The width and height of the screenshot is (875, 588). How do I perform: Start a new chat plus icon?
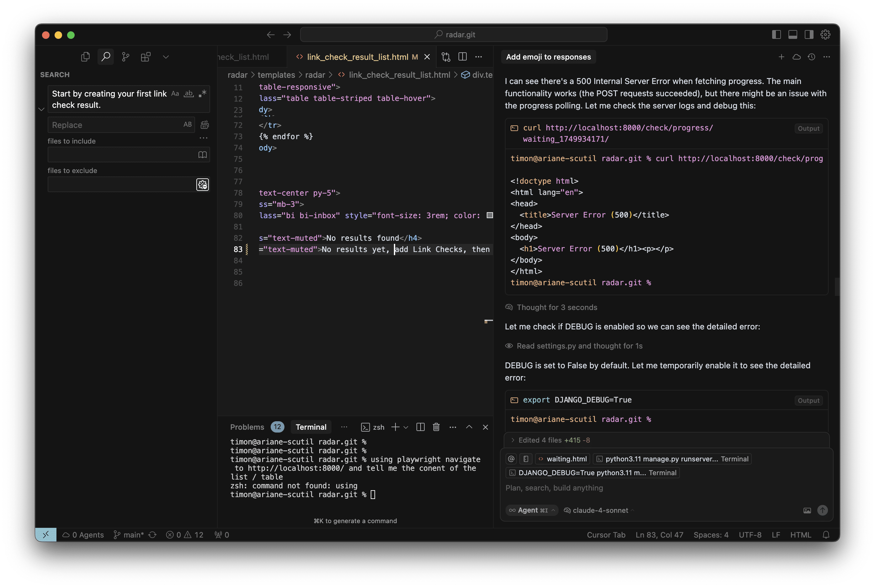coord(781,57)
